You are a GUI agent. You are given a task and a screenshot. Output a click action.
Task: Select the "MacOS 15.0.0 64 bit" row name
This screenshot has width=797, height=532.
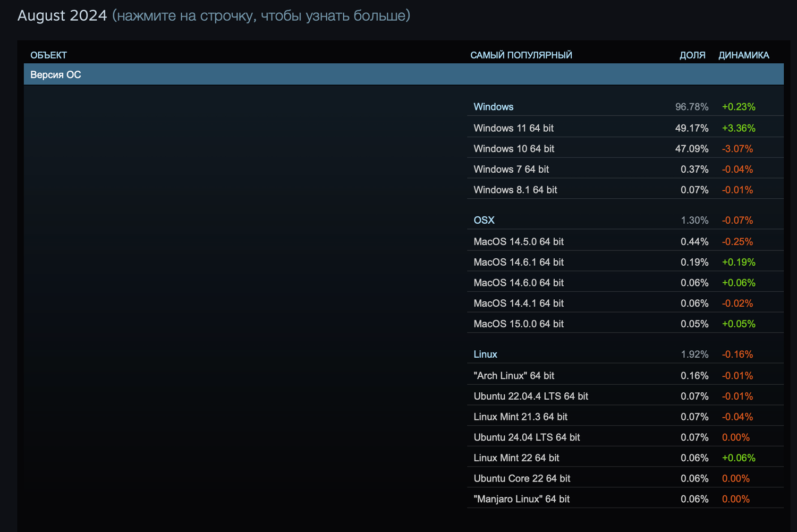(x=519, y=324)
